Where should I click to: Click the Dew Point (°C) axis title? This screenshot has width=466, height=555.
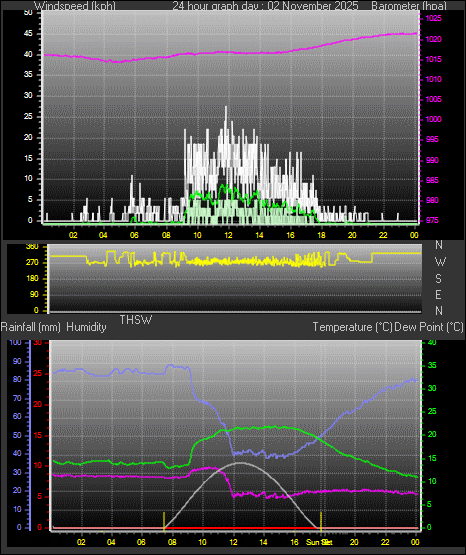coord(429,327)
